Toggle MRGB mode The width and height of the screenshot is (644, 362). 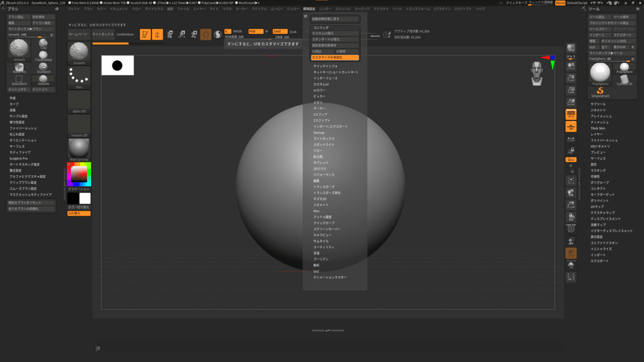click(x=237, y=31)
